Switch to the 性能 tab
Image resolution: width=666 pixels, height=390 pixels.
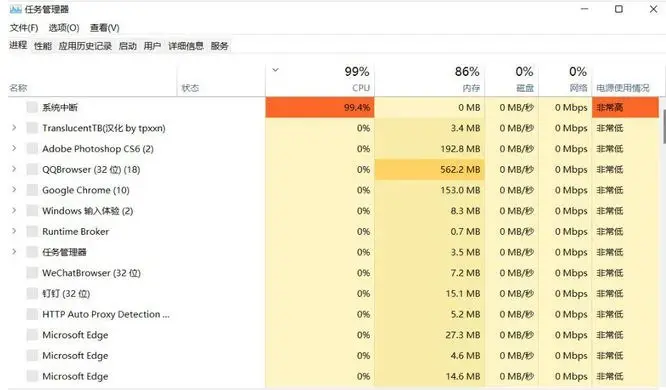[x=43, y=46]
